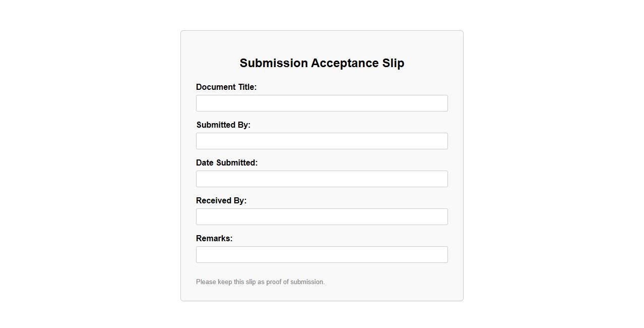Focus the Submitted By text box

tap(321, 141)
